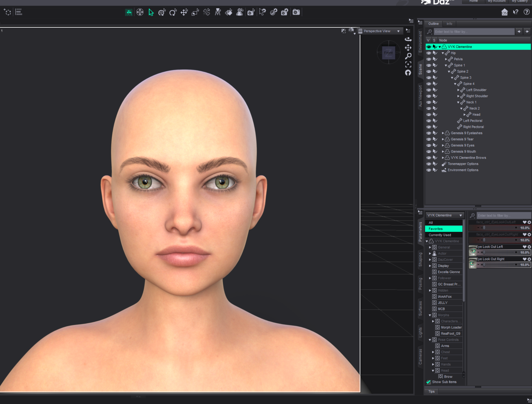Hide the VYK Clementine Brows node
This screenshot has height=404, width=532.
click(x=429, y=158)
